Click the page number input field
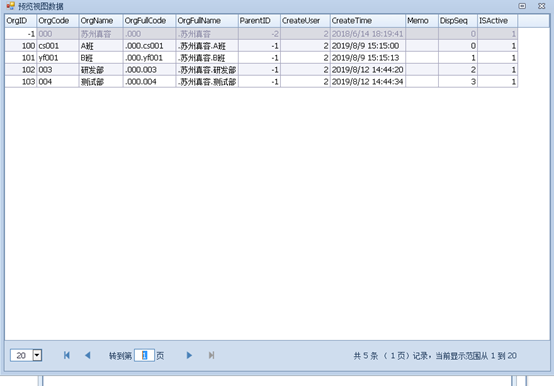554x386 pixels. coord(144,355)
